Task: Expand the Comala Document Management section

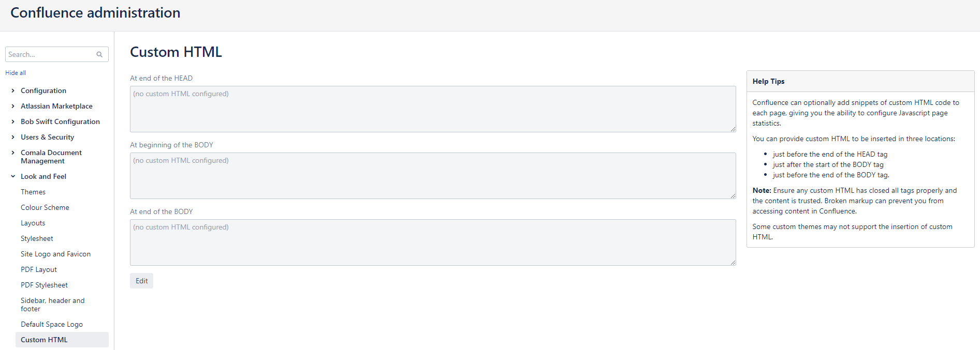Action: (12, 153)
